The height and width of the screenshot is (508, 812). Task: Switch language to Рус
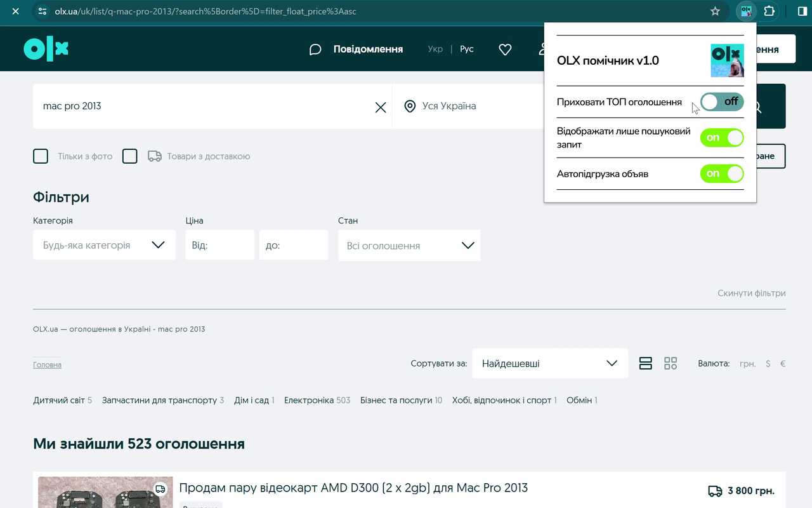467,48
